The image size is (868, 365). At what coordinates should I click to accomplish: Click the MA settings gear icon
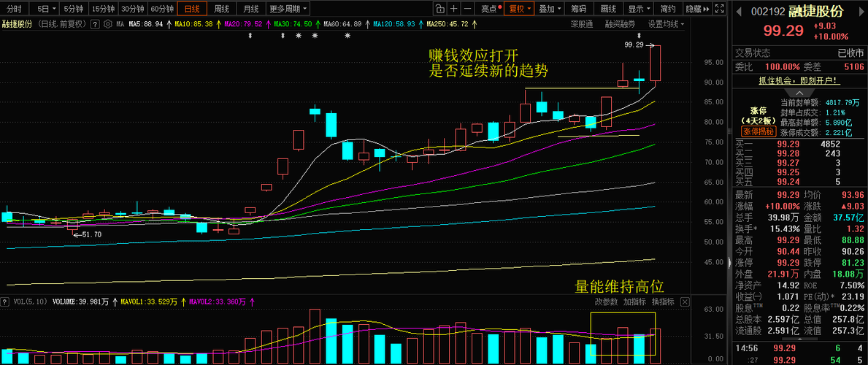pos(107,24)
